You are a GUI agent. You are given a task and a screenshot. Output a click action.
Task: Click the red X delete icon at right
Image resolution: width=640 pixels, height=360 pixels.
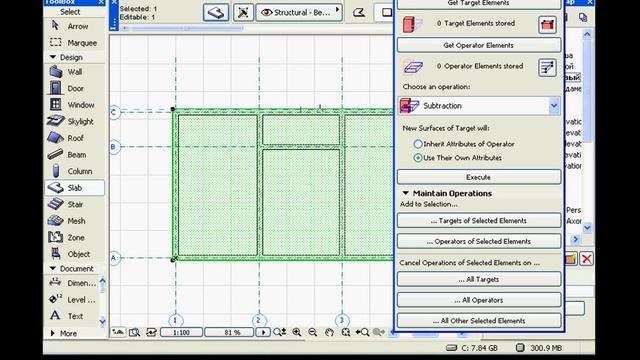(x=586, y=259)
